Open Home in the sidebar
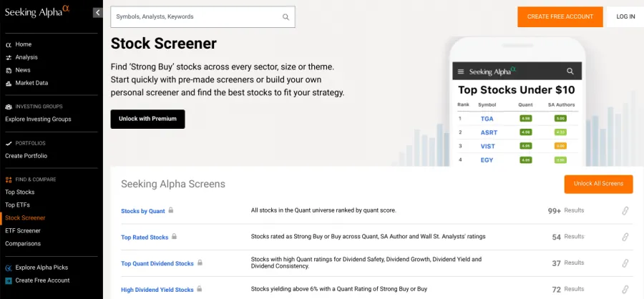 [24, 44]
